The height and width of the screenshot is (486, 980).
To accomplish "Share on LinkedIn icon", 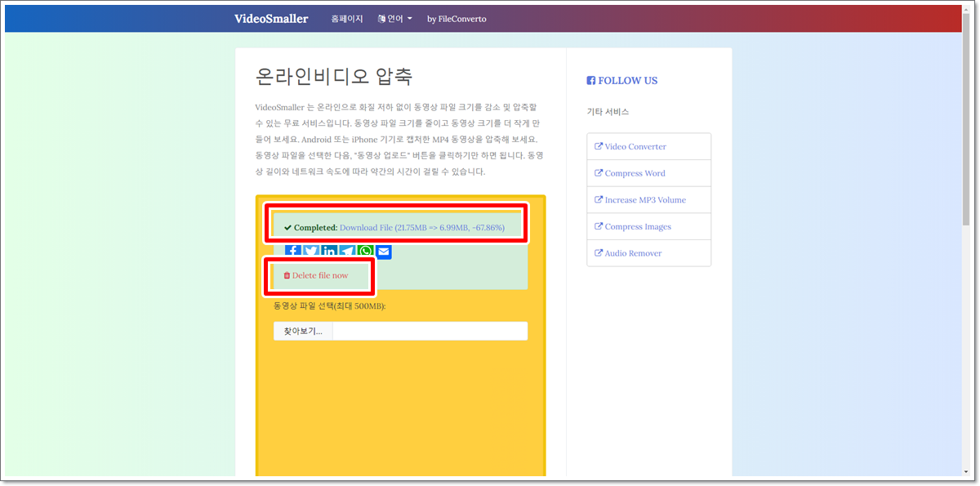I will pyautogui.click(x=329, y=252).
